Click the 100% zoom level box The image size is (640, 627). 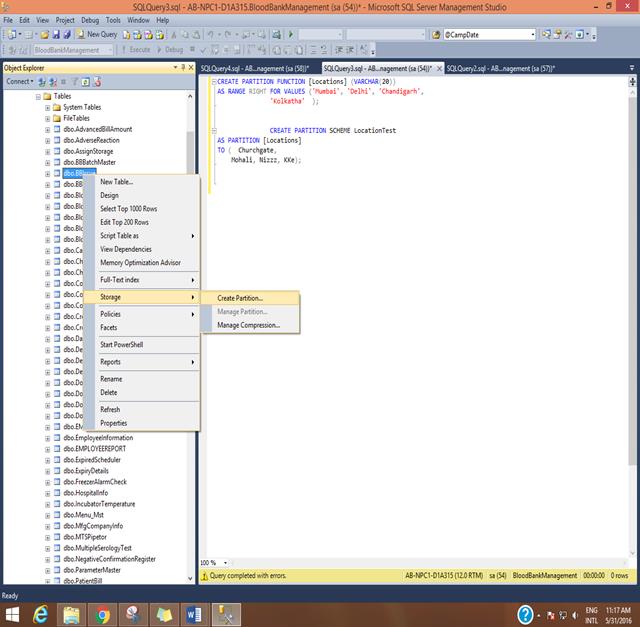coord(214,563)
